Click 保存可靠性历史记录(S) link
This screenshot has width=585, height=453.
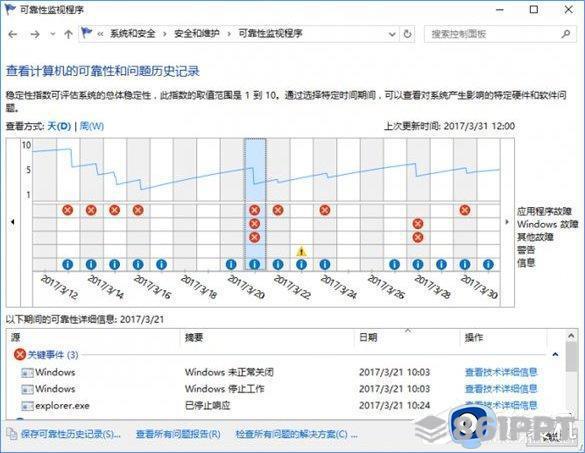pos(71,434)
